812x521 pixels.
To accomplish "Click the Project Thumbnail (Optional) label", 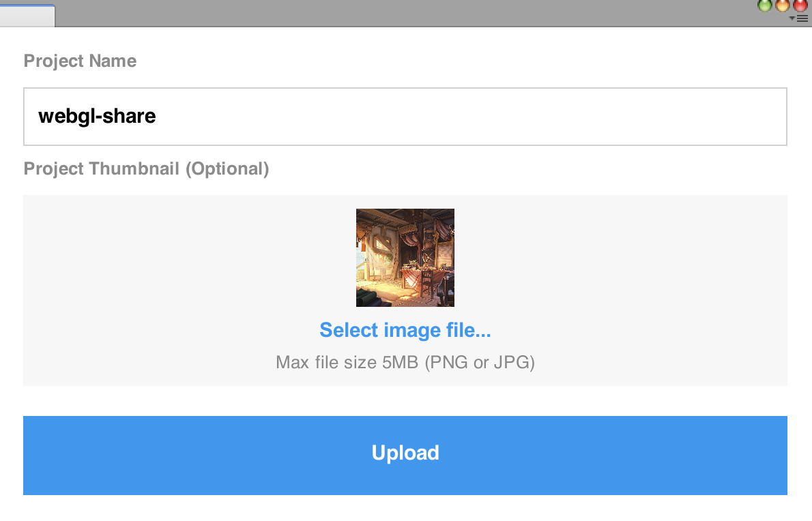I will [x=146, y=169].
